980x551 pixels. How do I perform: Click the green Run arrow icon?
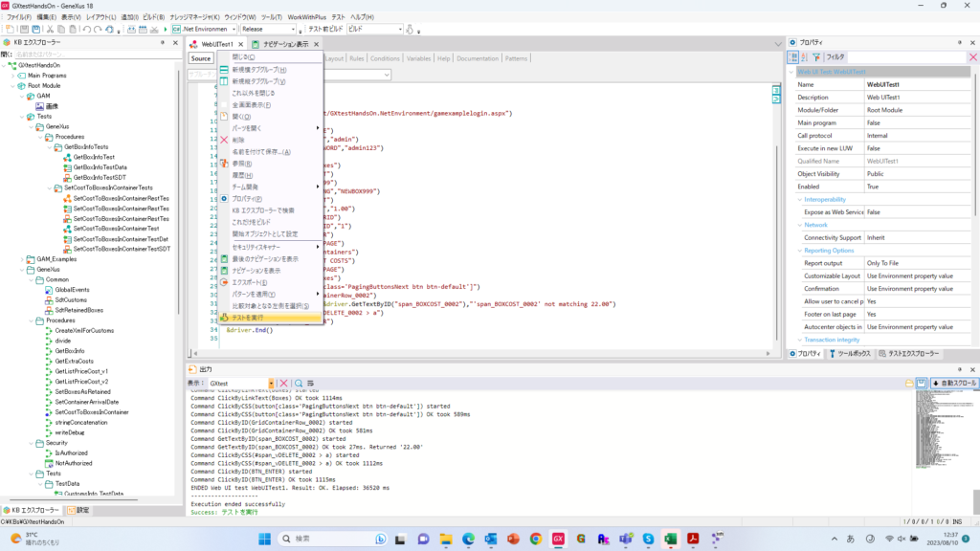click(166, 30)
